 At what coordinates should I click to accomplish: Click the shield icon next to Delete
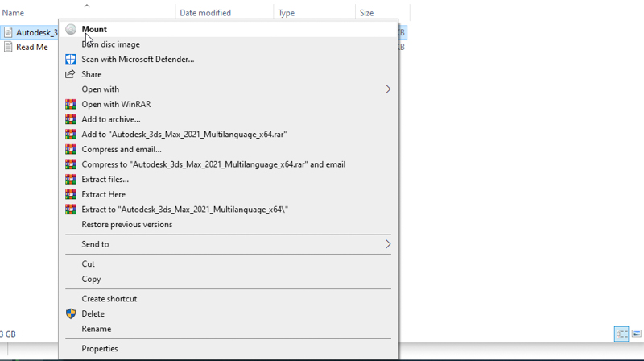[71, 314]
